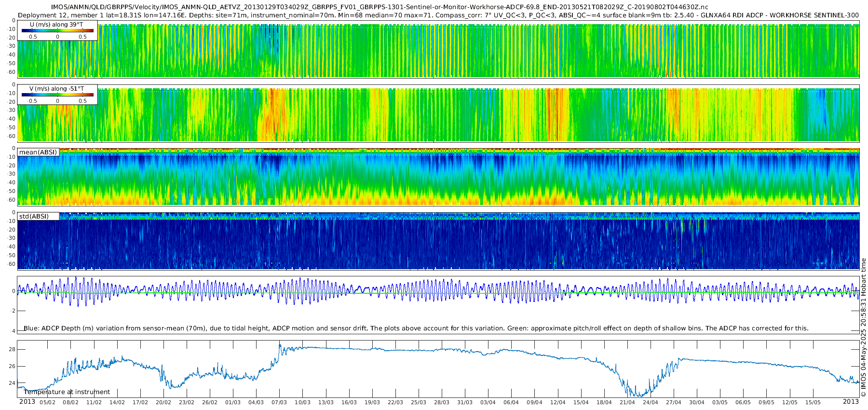Select the 'V (m/s) along -51°T' legend label
Image resolution: width=868 pixels, height=410 pixels.
tap(56, 89)
